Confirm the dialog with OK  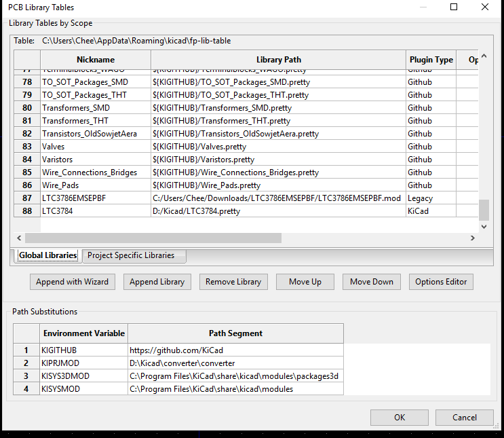[400, 418]
